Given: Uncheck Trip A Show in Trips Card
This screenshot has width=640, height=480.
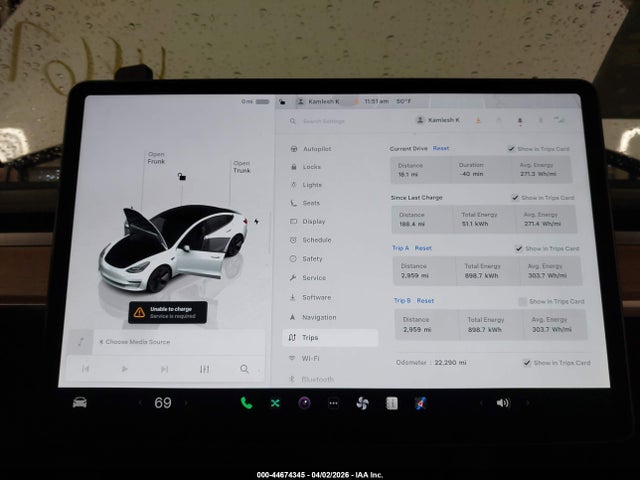Looking at the screenshot, I should click(x=518, y=249).
